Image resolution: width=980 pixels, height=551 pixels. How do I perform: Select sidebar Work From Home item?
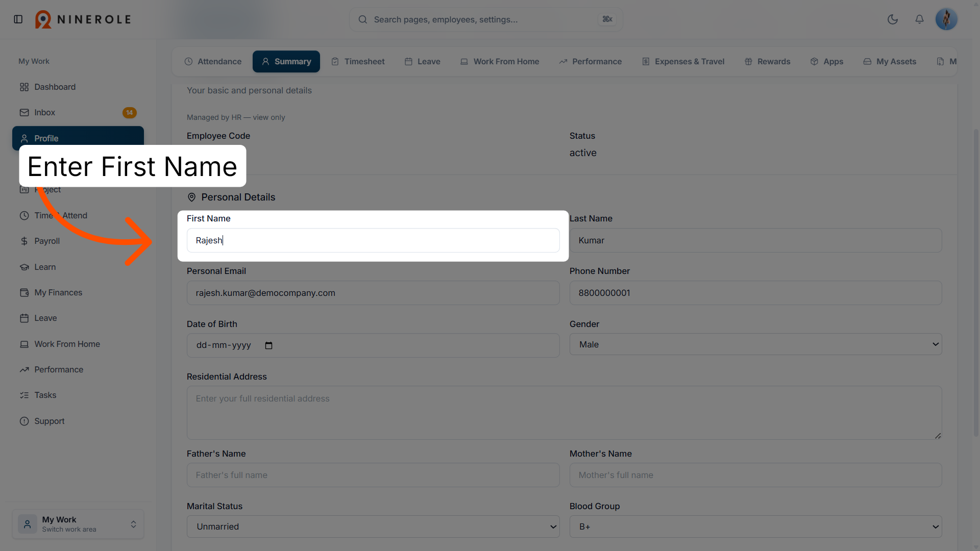point(78,344)
